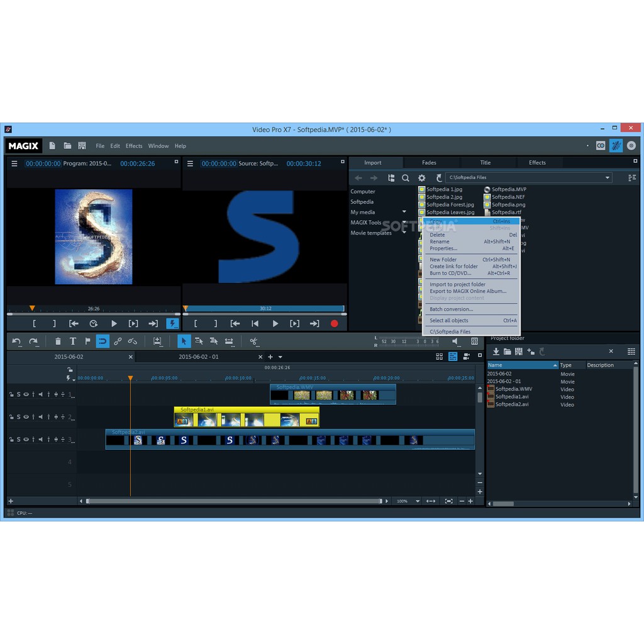Image resolution: width=644 pixels, height=644 pixels.
Task: Select the mouse pointer tool for single objects
Action: (184, 341)
